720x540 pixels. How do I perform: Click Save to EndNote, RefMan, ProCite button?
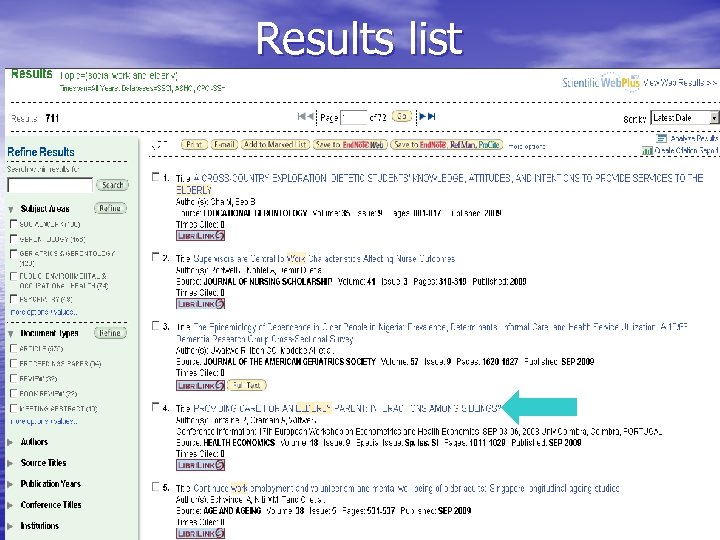click(447, 145)
